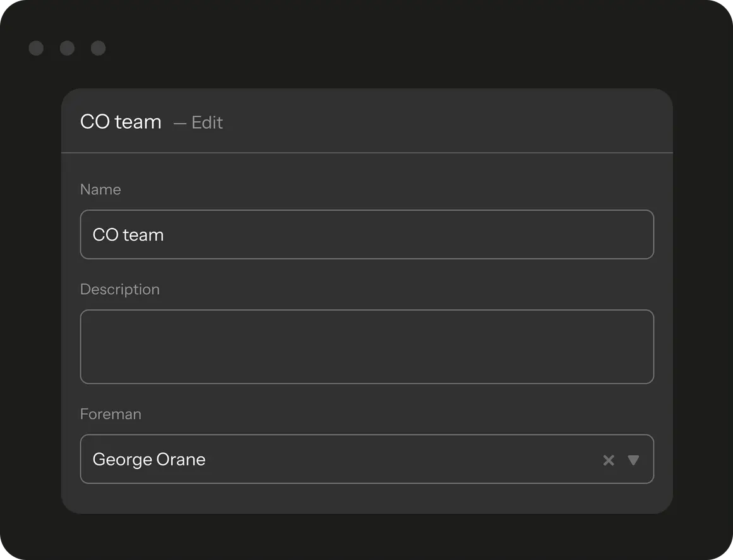The width and height of the screenshot is (733, 560).
Task: Click the Name field label
Action: [100, 189]
